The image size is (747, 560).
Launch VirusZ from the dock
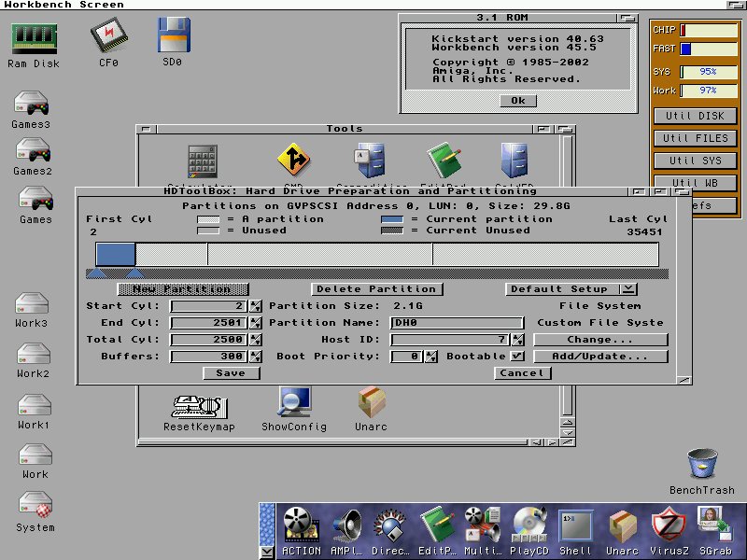(669, 525)
